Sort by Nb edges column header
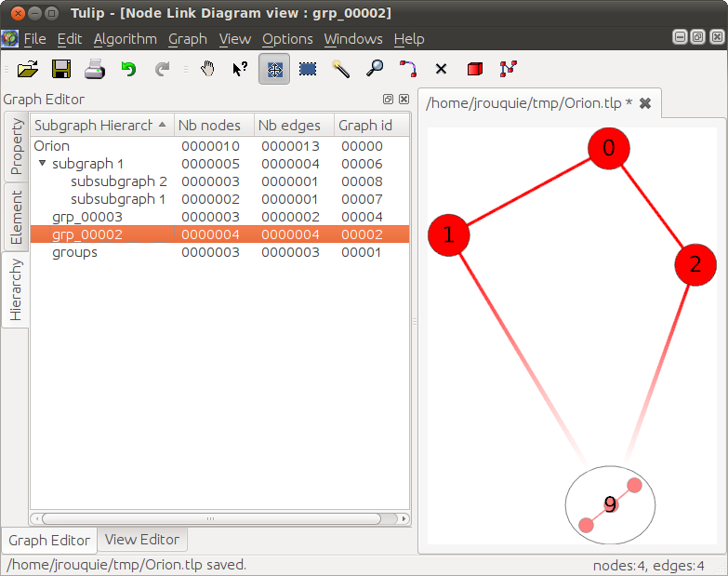 click(294, 125)
